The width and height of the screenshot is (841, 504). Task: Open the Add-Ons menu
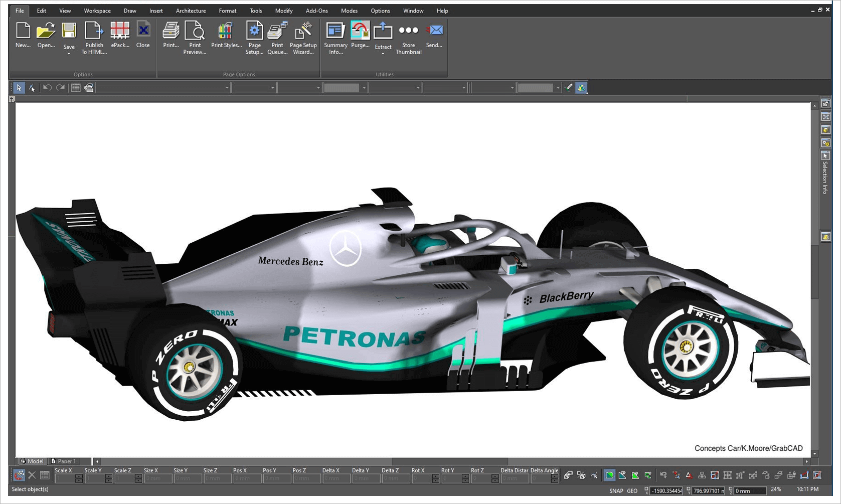click(x=317, y=11)
